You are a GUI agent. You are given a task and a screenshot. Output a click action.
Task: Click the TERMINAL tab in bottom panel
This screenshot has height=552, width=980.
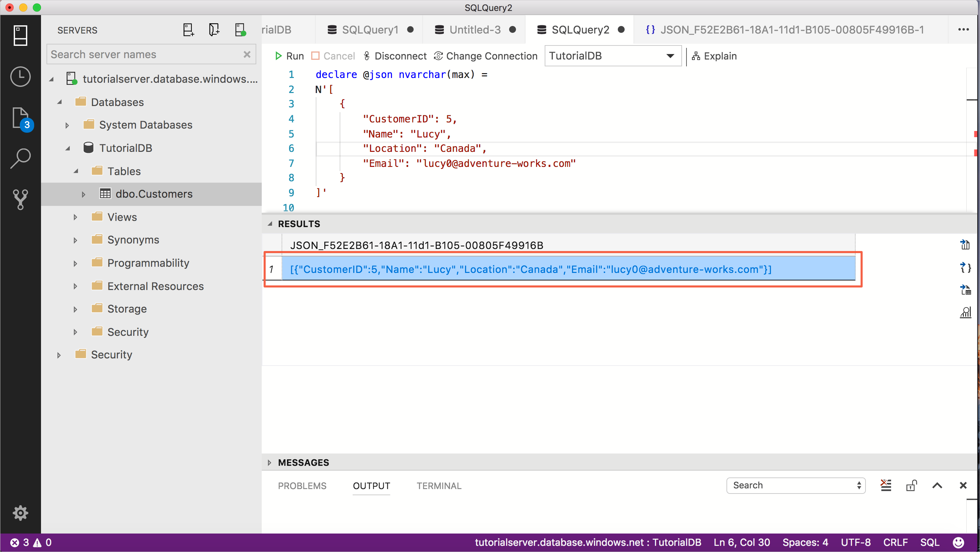[x=439, y=485]
